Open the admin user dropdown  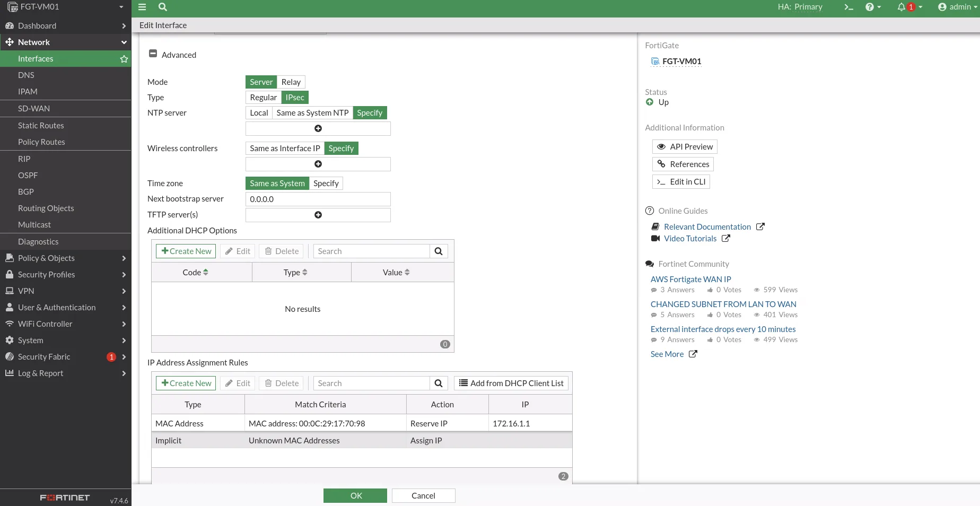point(957,7)
